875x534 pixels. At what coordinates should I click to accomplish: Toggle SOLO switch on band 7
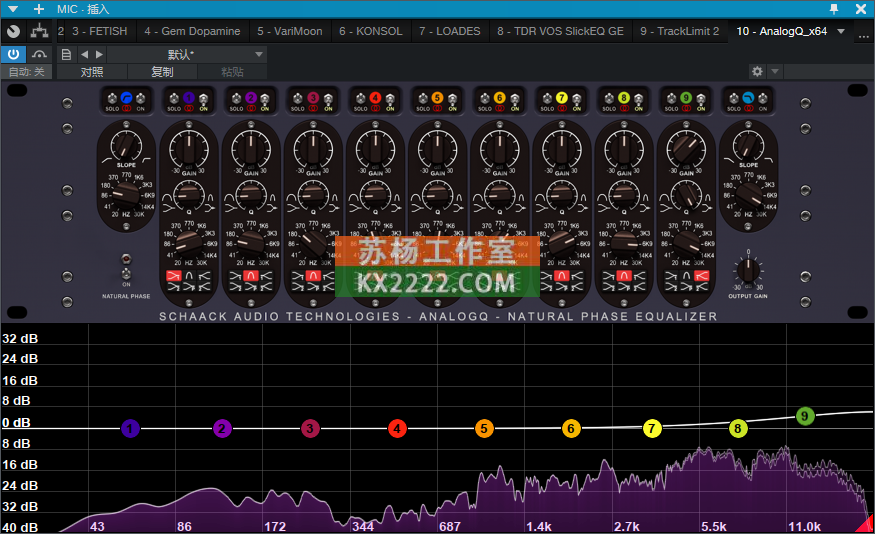547,99
